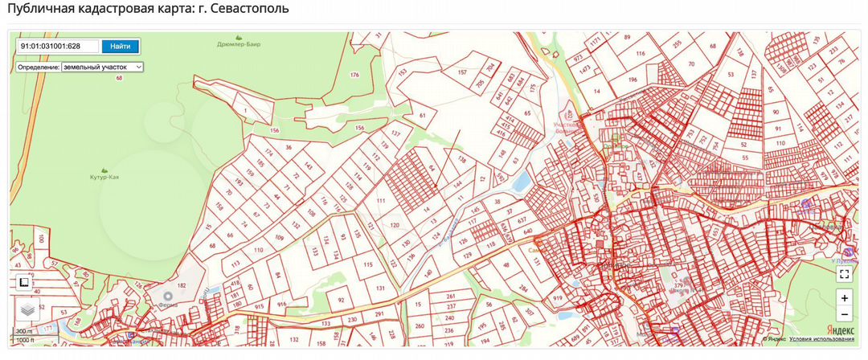Select parcel labeled 196 on map
This screenshot has height=360, width=868.
pyautogui.click(x=633, y=80)
